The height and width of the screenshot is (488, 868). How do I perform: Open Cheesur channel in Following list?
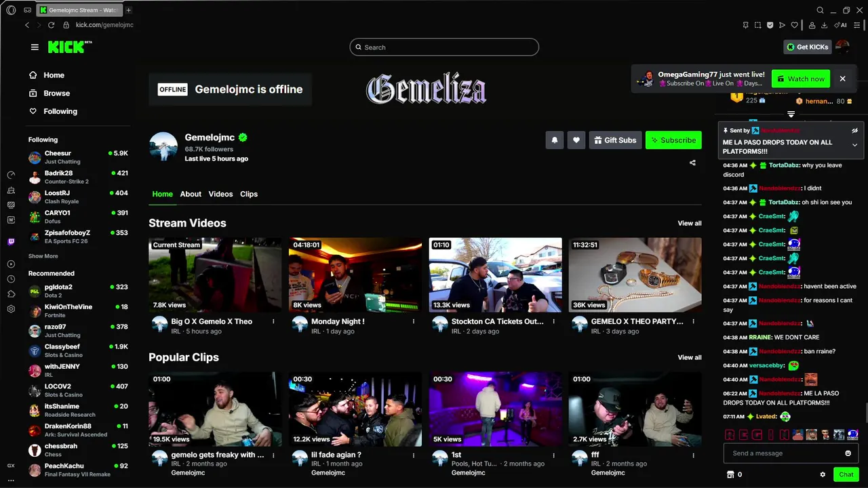click(78, 157)
